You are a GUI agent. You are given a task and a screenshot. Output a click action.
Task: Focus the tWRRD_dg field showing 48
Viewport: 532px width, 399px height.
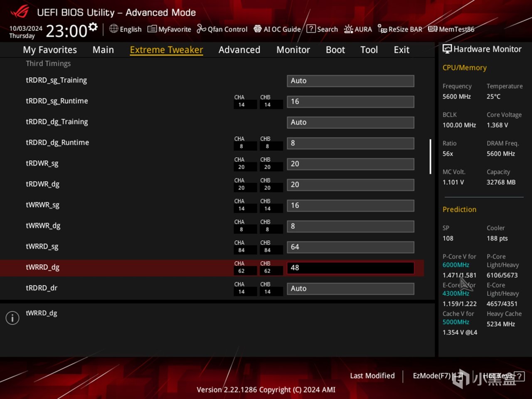click(350, 268)
